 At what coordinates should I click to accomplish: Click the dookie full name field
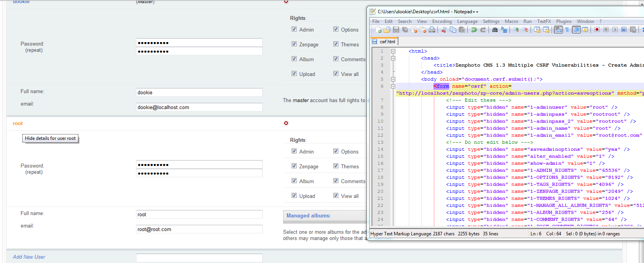pos(199,92)
